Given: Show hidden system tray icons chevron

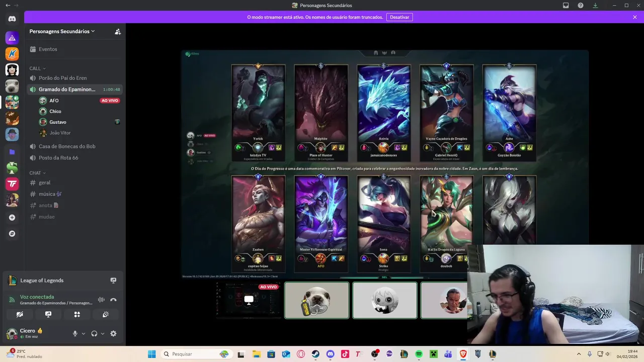Looking at the screenshot, I should 579,354.
